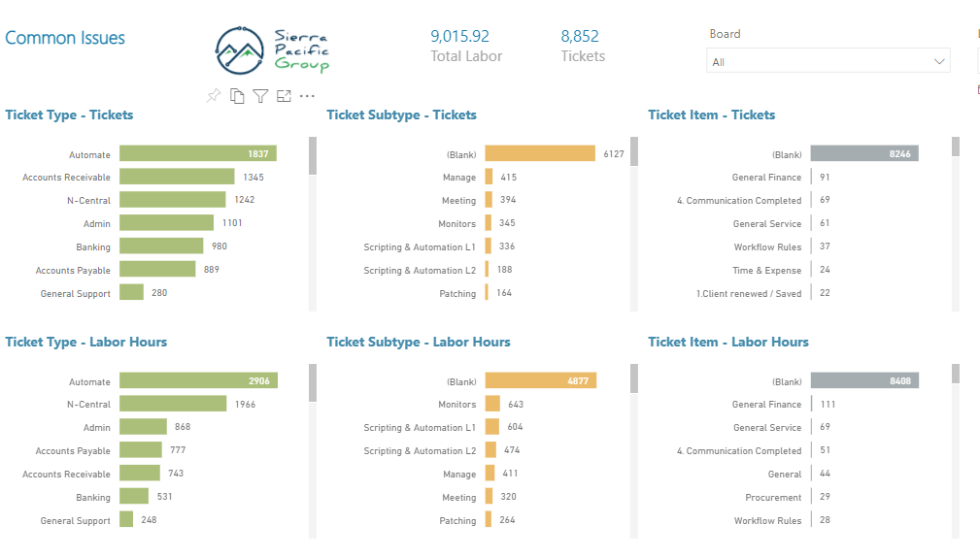Select Accounts Payable bar showing 889

click(157, 269)
